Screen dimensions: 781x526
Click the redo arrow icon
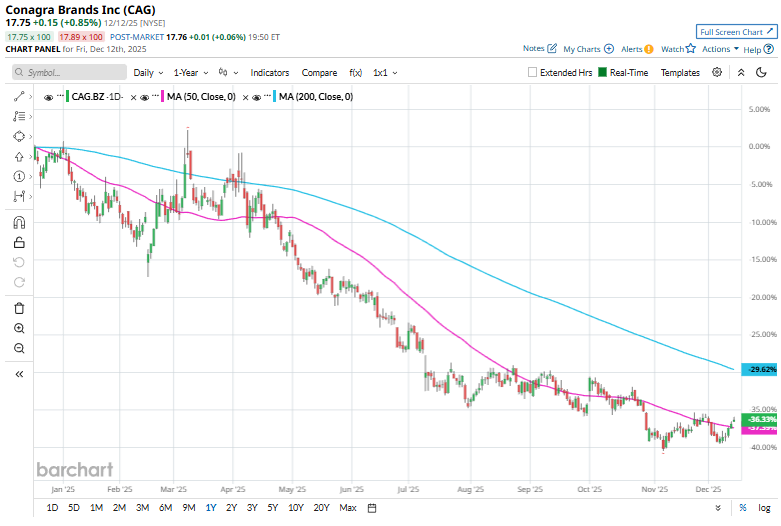pos(19,282)
